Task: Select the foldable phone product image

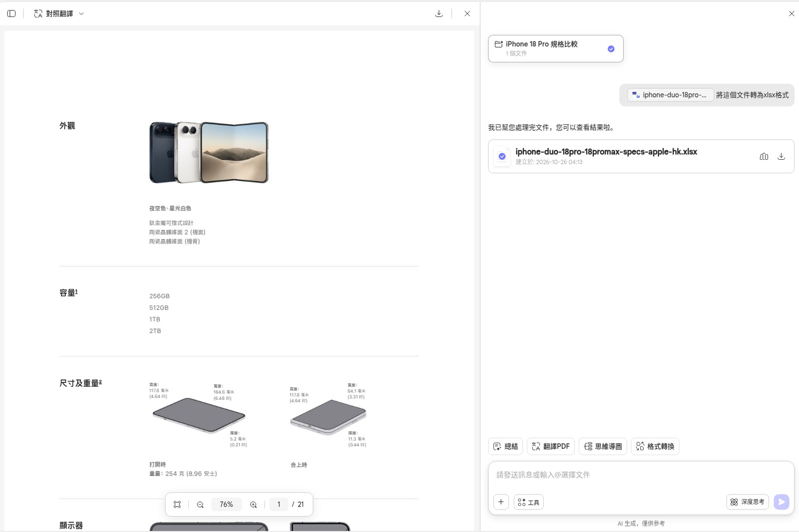Action: 209,152
